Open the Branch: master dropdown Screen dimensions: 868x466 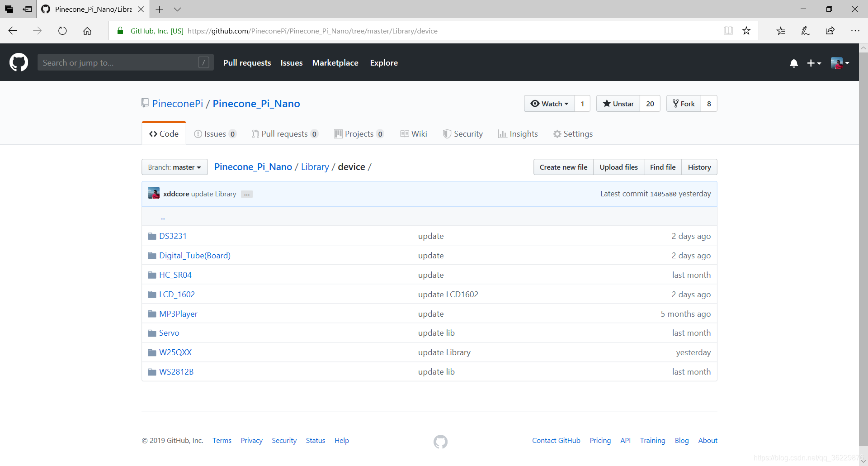coord(175,167)
